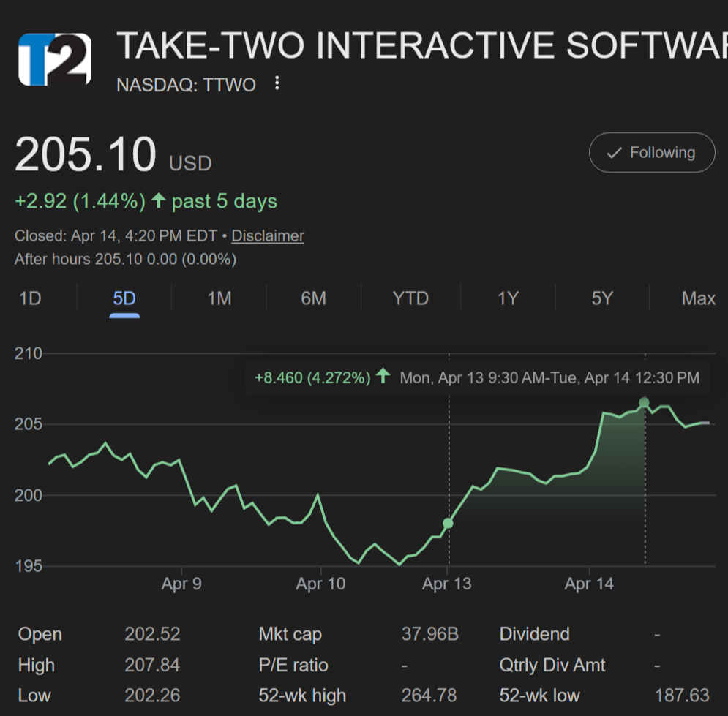Click the 52-wk low value 187.63
Image resolution: width=728 pixels, height=716 pixels.
coord(682,696)
